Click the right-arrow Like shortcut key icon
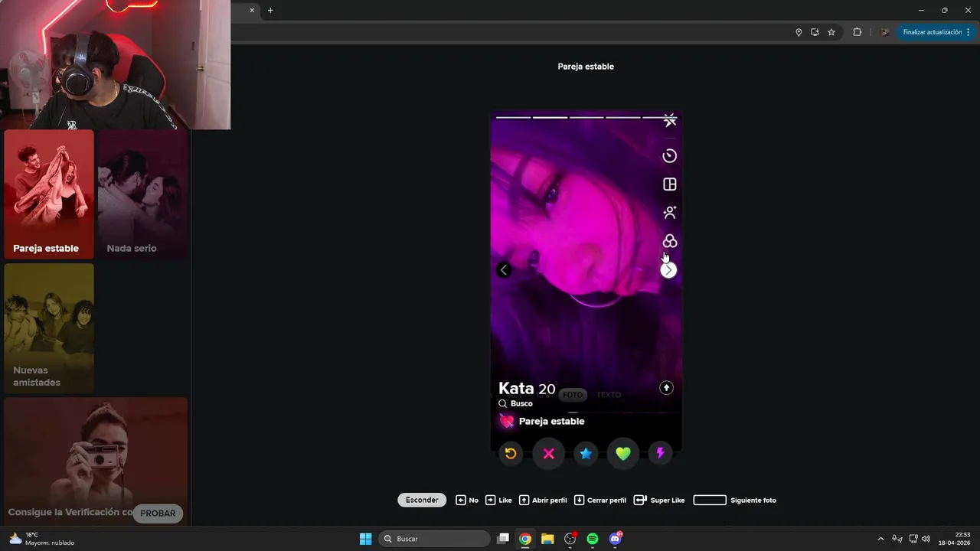 tap(491, 500)
